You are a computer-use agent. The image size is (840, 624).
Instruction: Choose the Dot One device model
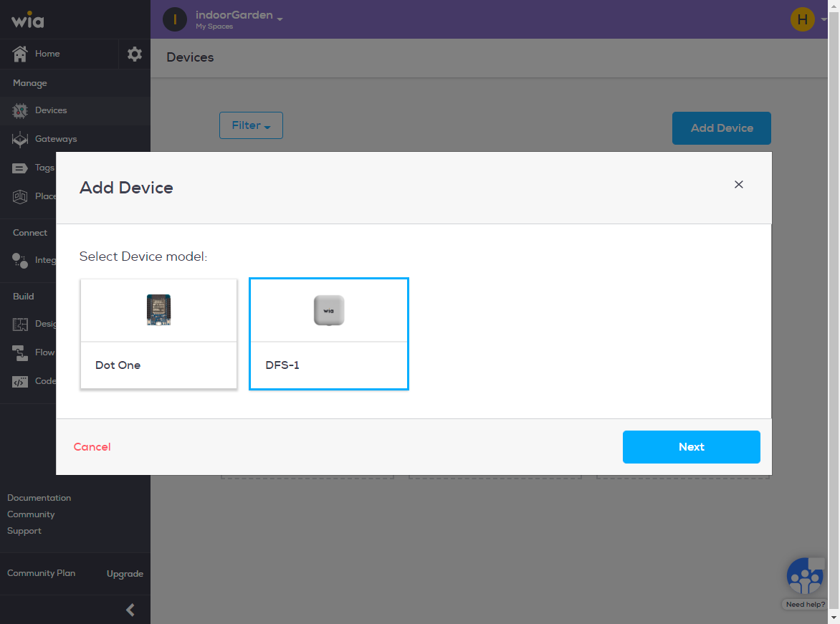pyautogui.click(x=158, y=334)
